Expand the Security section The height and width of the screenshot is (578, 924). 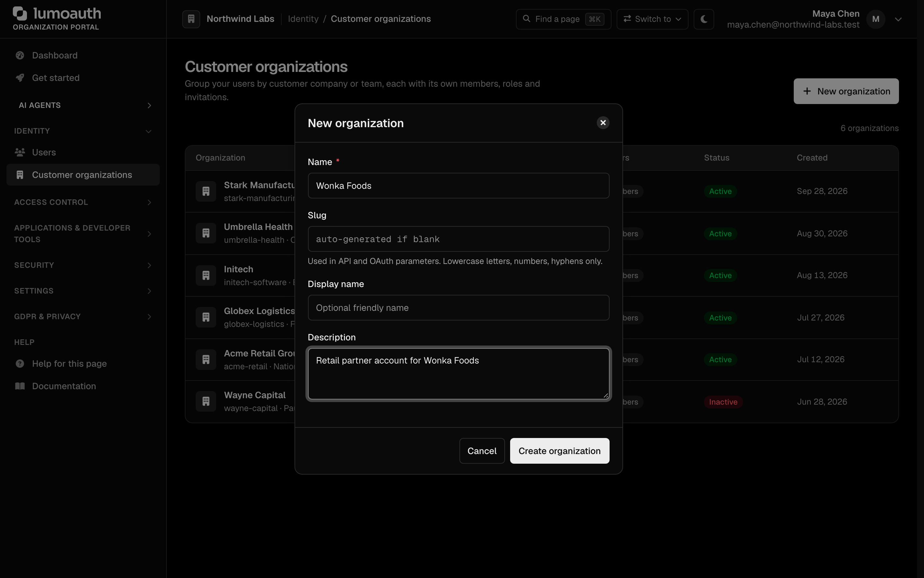[x=83, y=265]
